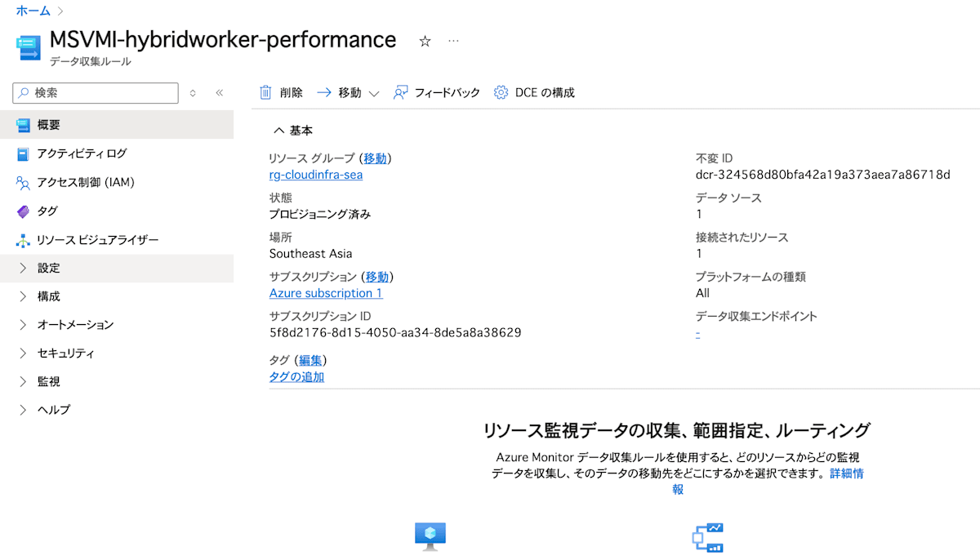Expand the 設定 menu group
Image resolution: width=980 pixels, height=560 pixels.
[23, 268]
